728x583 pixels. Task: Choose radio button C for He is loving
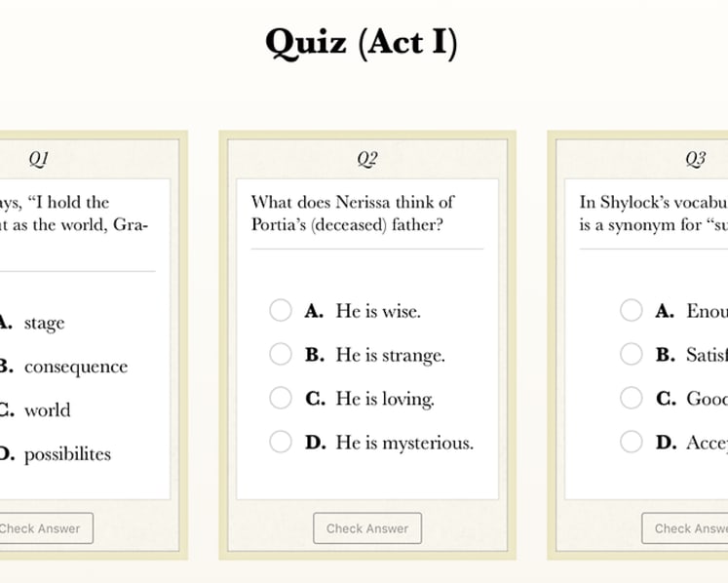coord(281,398)
